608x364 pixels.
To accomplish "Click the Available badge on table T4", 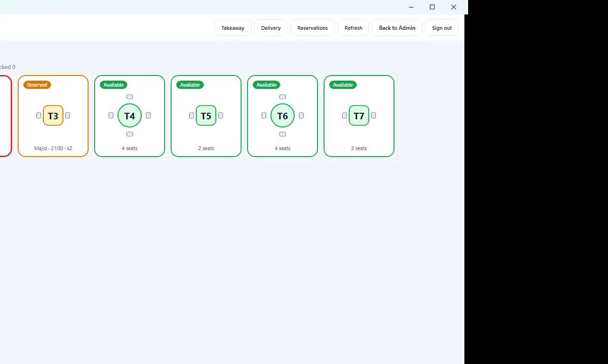I will 114,85.
